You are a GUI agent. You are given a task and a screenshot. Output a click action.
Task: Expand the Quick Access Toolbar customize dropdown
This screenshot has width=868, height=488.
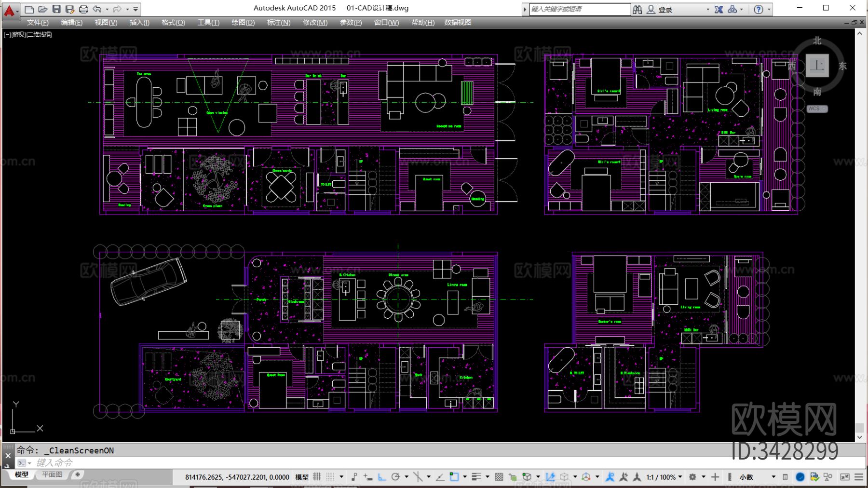click(x=136, y=9)
